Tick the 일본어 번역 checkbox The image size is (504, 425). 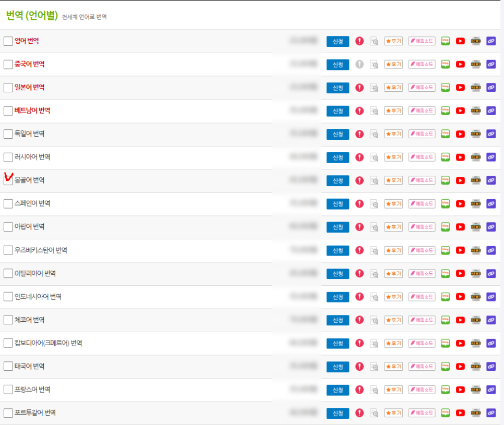coord(8,88)
